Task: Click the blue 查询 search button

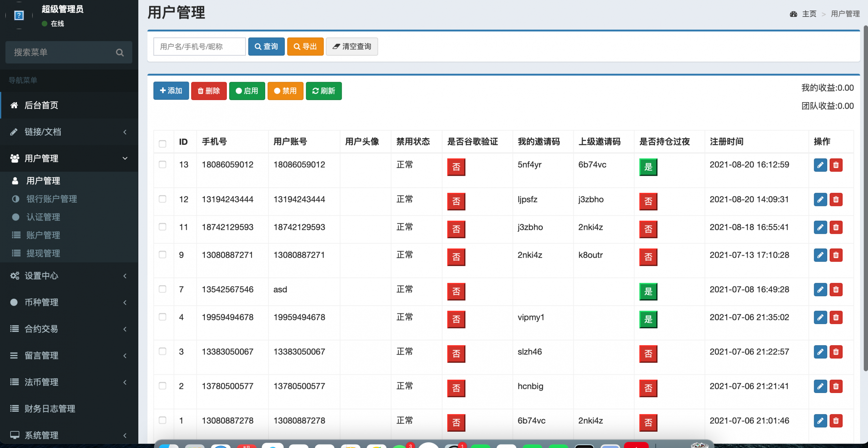Action: tap(266, 46)
